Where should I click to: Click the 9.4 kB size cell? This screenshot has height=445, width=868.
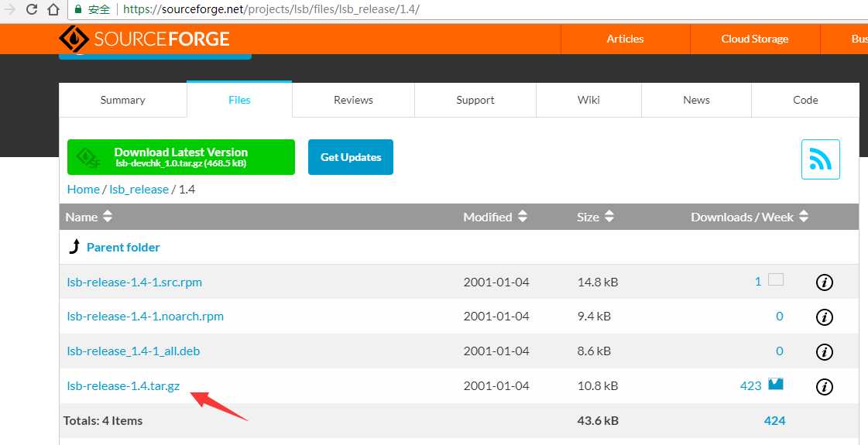(x=593, y=317)
